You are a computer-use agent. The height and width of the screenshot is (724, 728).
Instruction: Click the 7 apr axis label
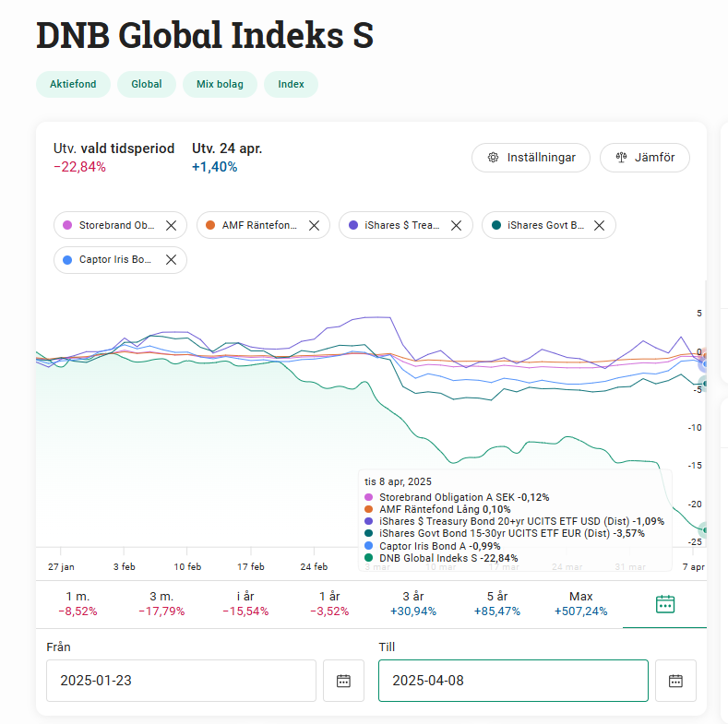[x=693, y=566]
